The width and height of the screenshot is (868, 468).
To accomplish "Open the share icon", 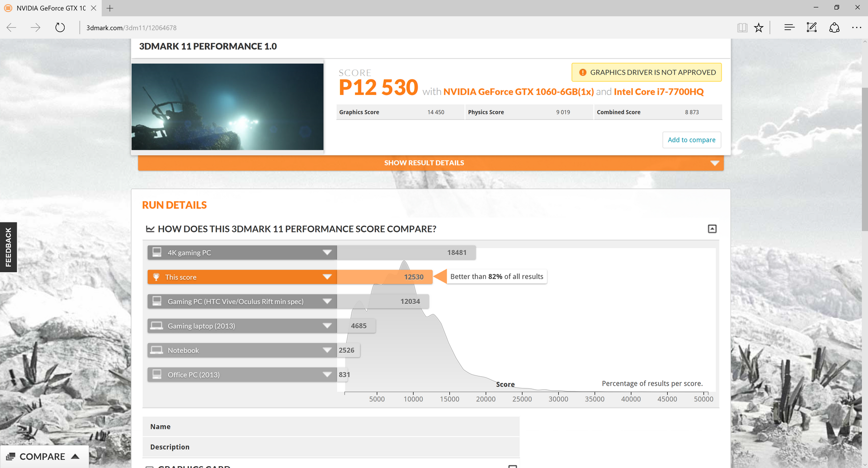I will point(834,28).
